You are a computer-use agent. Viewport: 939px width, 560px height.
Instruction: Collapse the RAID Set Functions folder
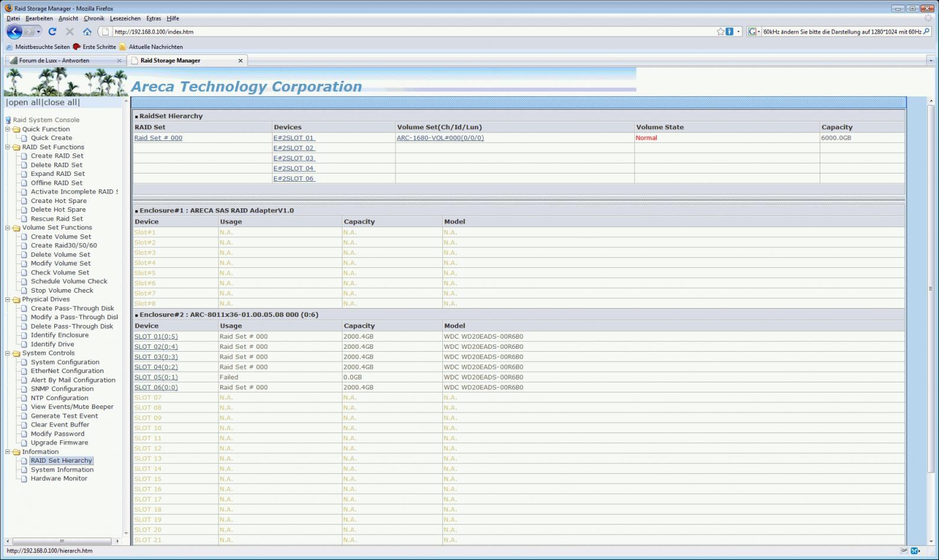pos(8,147)
